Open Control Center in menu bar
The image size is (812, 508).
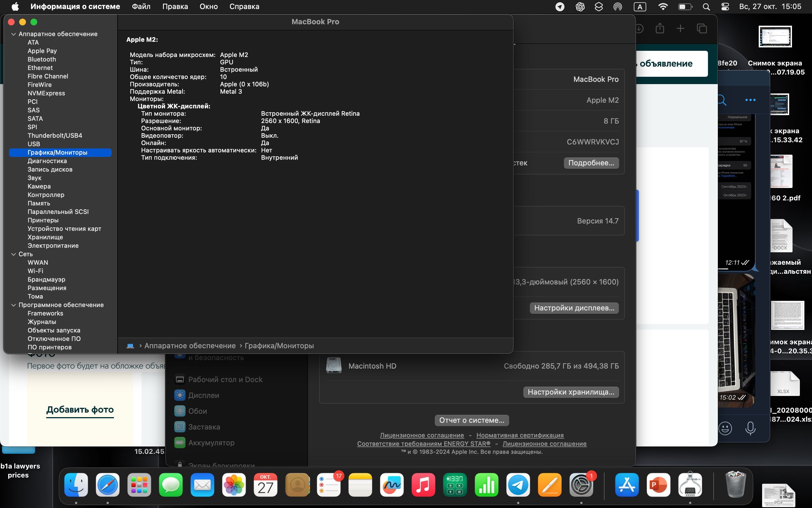tap(725, 7)
